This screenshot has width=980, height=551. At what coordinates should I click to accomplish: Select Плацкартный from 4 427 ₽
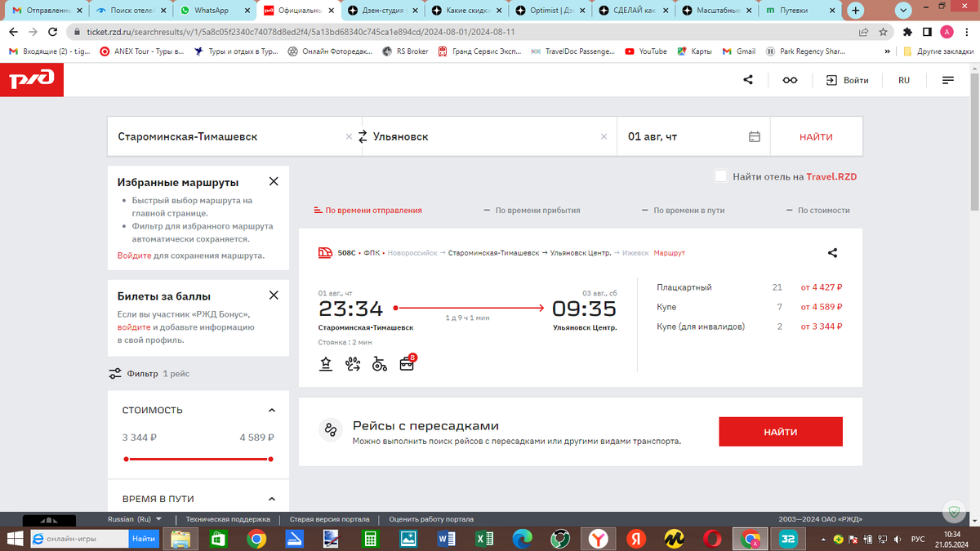pyautogui.click(x=750, y=287)
